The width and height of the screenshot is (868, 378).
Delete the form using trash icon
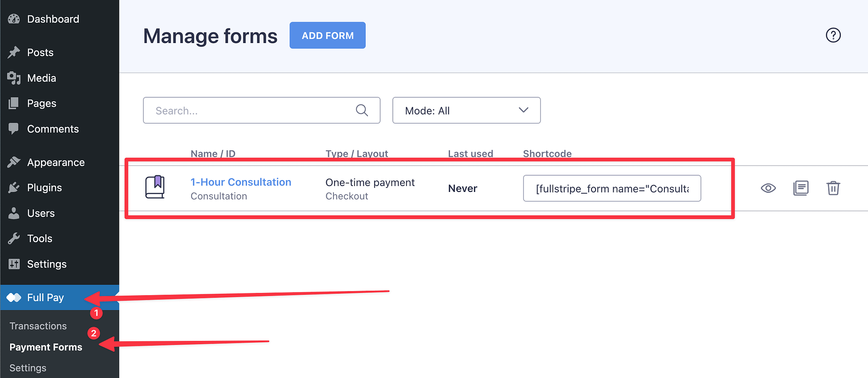click(833, 188)
